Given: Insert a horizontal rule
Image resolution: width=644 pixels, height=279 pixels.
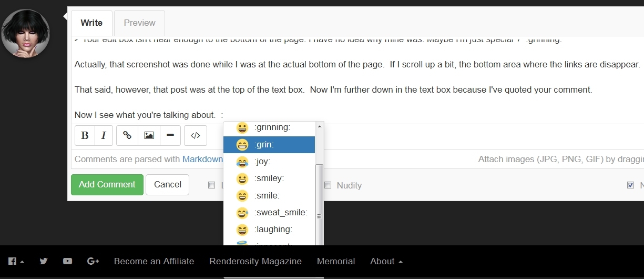Looking at the screenshot, I should click(170, 136).
